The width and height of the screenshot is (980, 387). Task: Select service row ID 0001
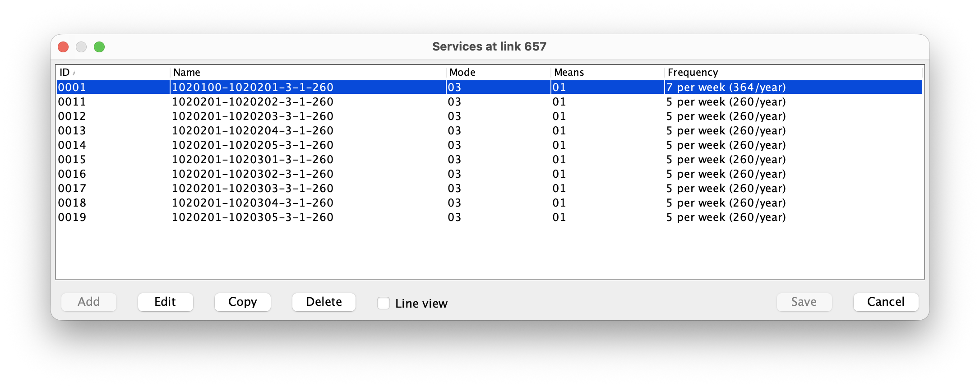coord(490,87)
